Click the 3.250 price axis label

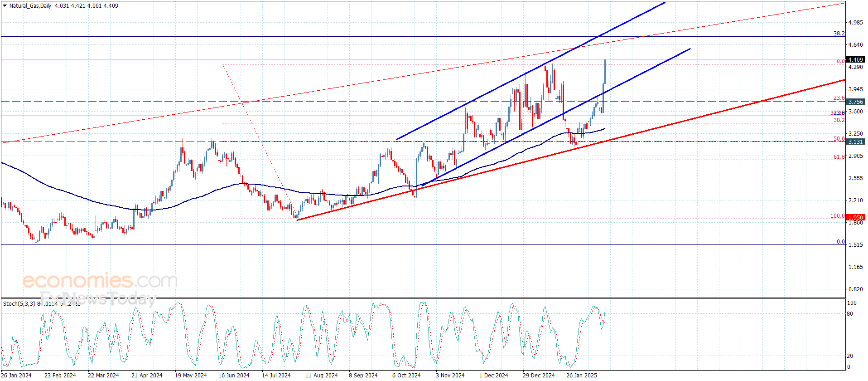coord(856,134)
